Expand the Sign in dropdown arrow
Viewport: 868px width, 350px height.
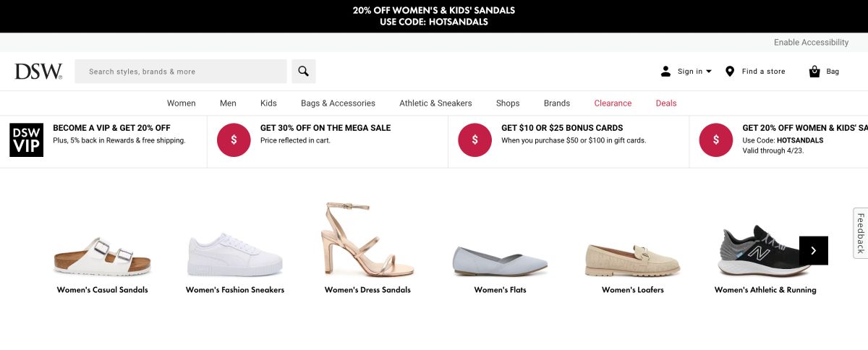[709, 71]
